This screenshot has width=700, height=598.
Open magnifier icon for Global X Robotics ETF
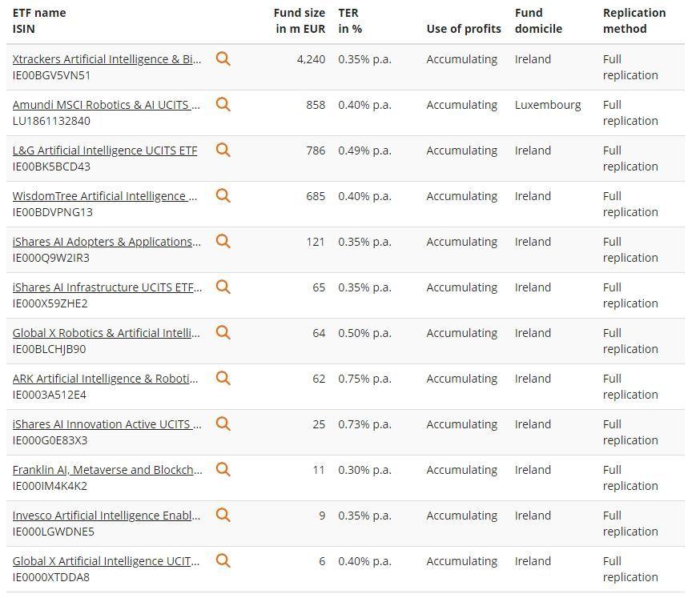tap(223, 332)
